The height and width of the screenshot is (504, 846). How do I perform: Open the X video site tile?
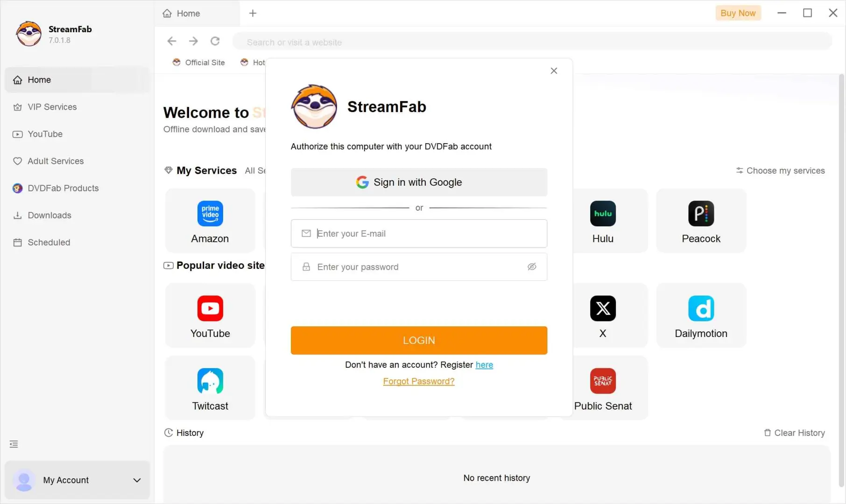point(603,315)
